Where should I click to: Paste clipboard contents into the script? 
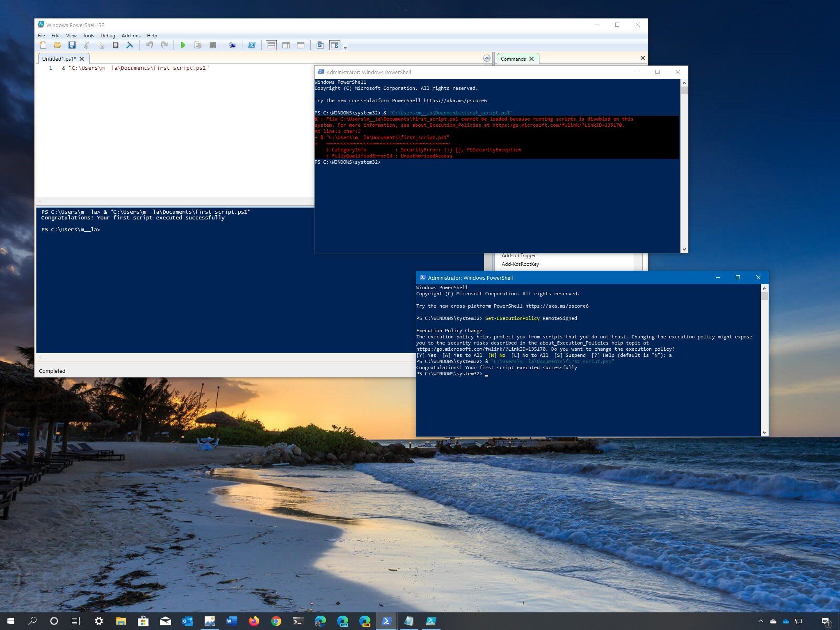[x=115, y=46]
